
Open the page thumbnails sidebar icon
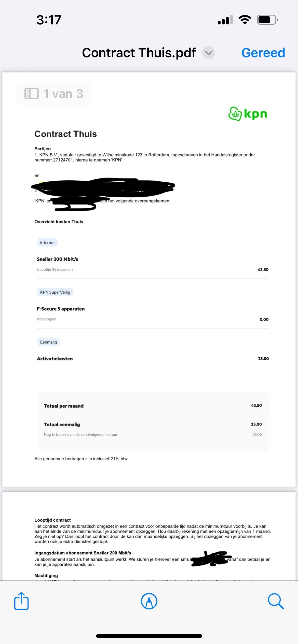pyautogui.click(x=32, y=94)
